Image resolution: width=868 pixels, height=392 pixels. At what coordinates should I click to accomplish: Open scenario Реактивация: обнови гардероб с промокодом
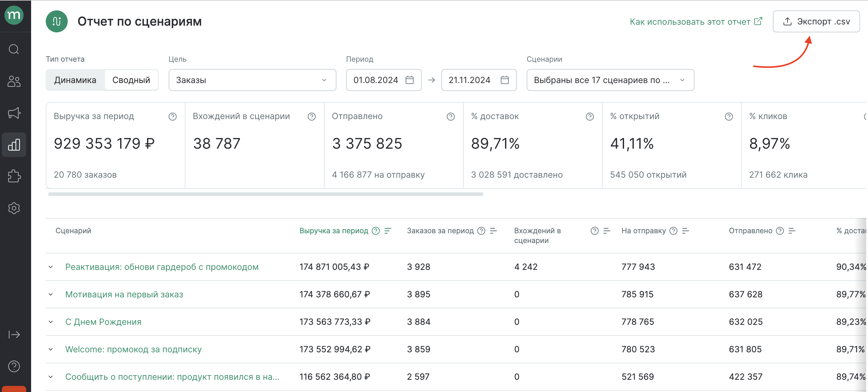coord(162,267)
